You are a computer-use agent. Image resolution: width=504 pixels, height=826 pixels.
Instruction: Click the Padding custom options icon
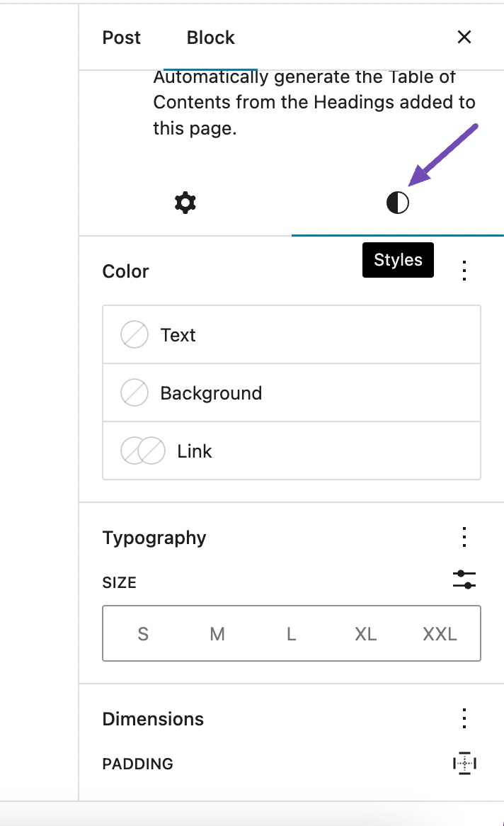pyautogui.click(x=465, y=764)
